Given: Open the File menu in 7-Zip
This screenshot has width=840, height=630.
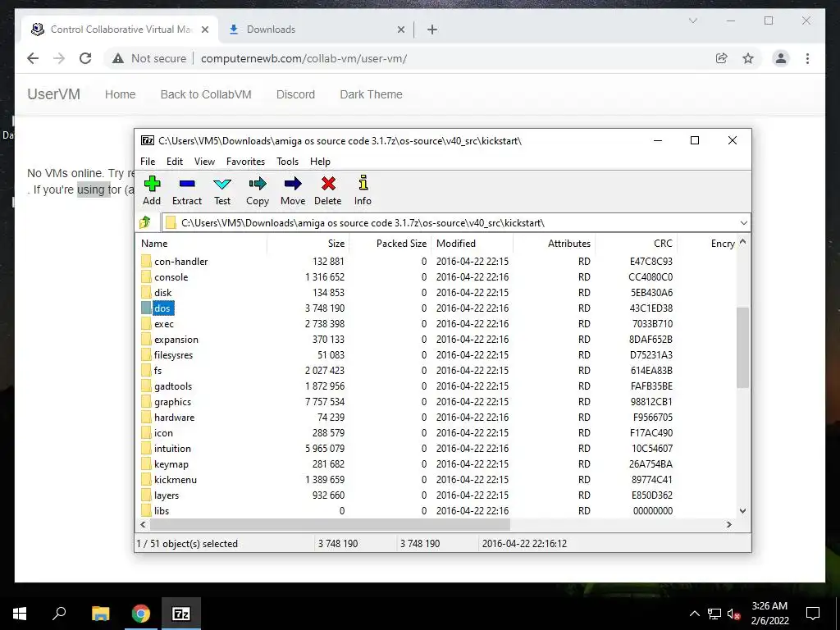Looking at the screenshot, I should pos(148,162).
